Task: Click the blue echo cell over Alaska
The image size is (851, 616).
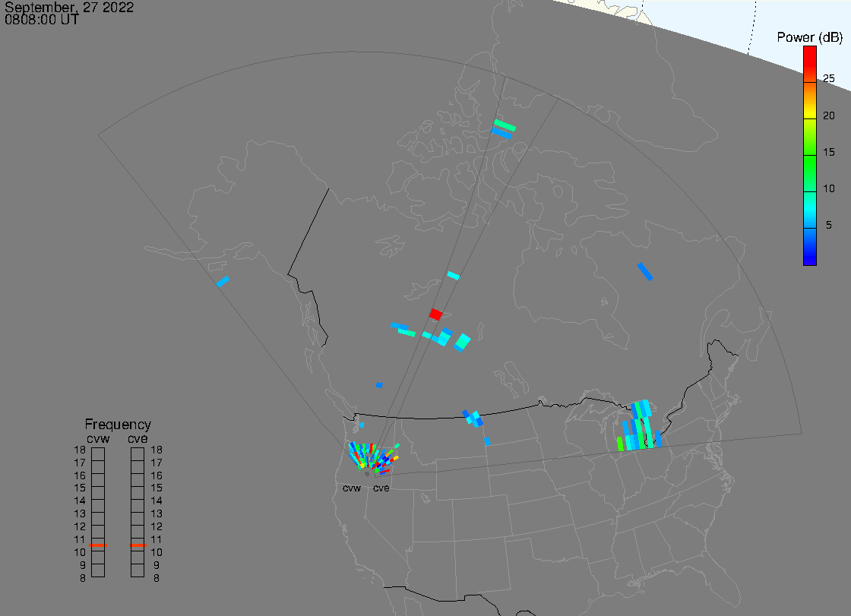Action: click(x=223, y=281)
